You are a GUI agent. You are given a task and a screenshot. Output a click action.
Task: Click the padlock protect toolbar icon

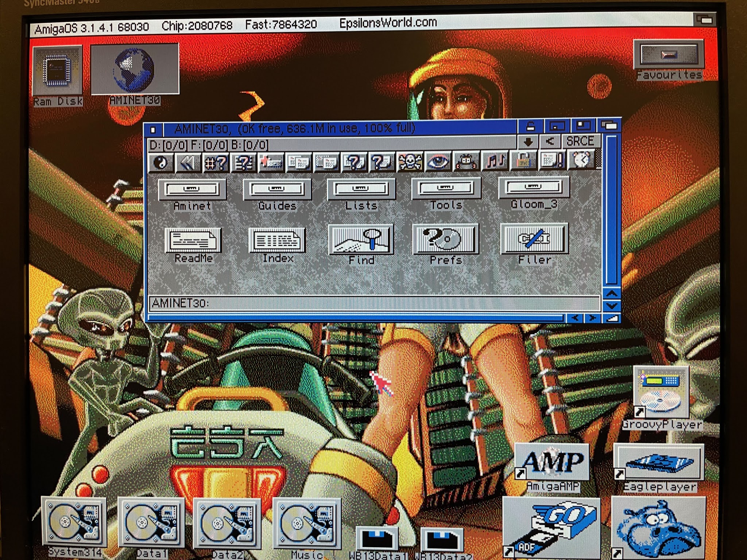tap(523, 161)
